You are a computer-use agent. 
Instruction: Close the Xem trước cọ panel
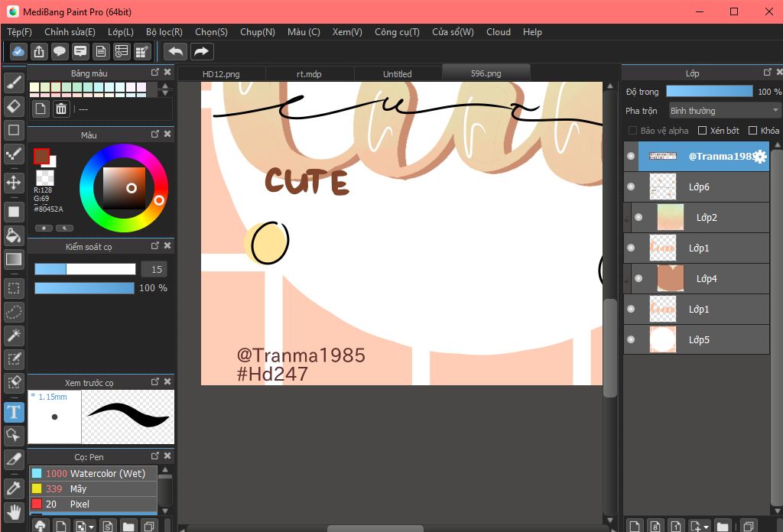click(167, 381)
